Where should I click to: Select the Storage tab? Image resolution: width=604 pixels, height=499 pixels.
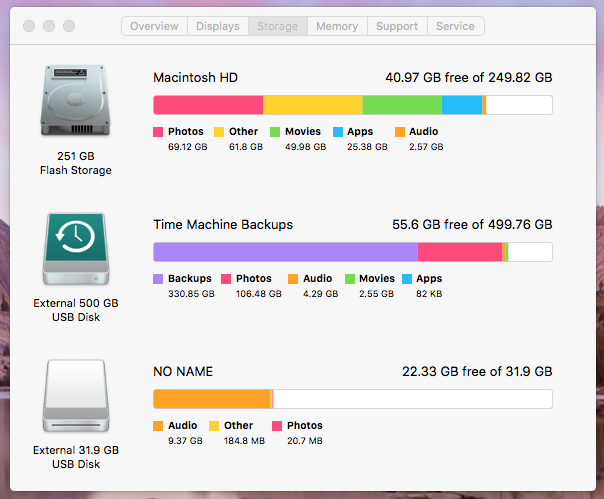(x=277, y=26)
